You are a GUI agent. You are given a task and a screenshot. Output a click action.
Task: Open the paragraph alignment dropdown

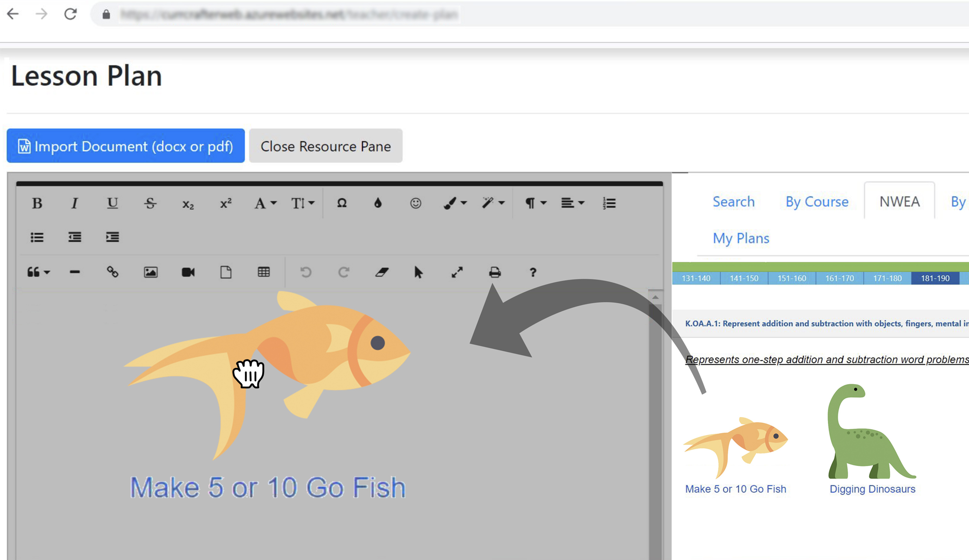(572, 203)
